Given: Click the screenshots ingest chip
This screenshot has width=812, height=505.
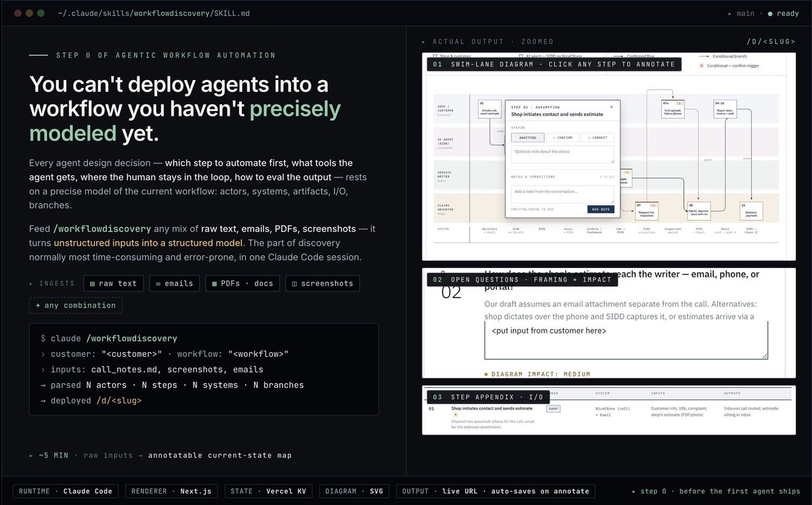Looking at the screenshot, I should tap(322, 284).
